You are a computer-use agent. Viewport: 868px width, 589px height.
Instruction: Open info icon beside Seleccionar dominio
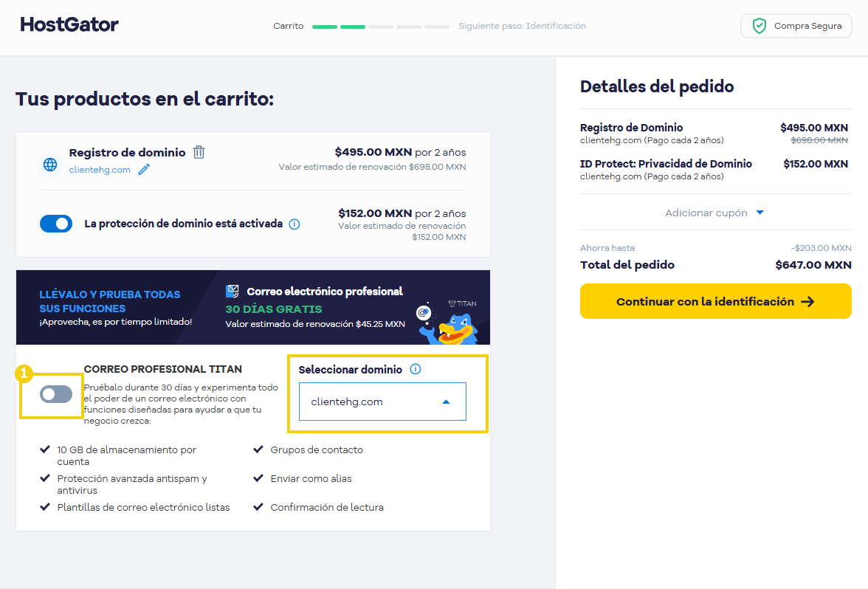pyautogui.click(x=415, y=369)
